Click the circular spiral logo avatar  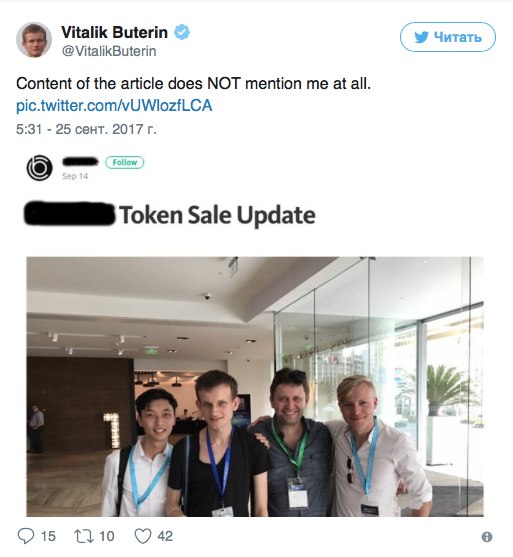pos(39,168)
